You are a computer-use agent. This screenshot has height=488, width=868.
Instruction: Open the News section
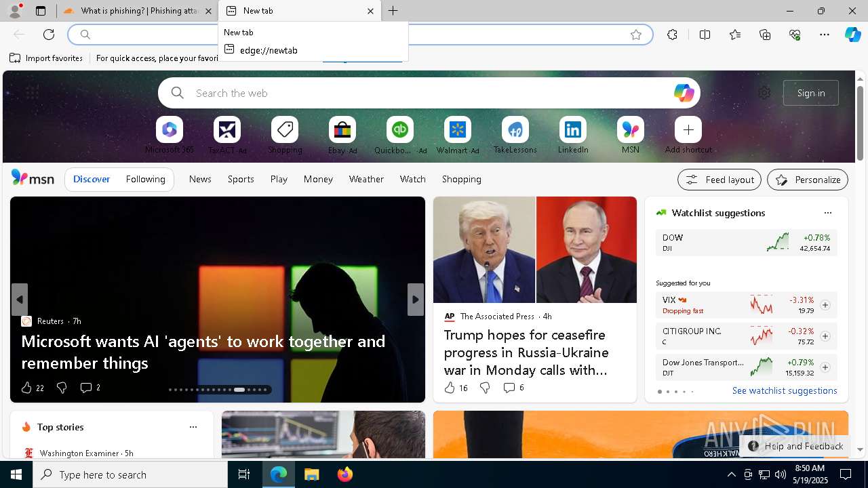(x=200, y=179)
